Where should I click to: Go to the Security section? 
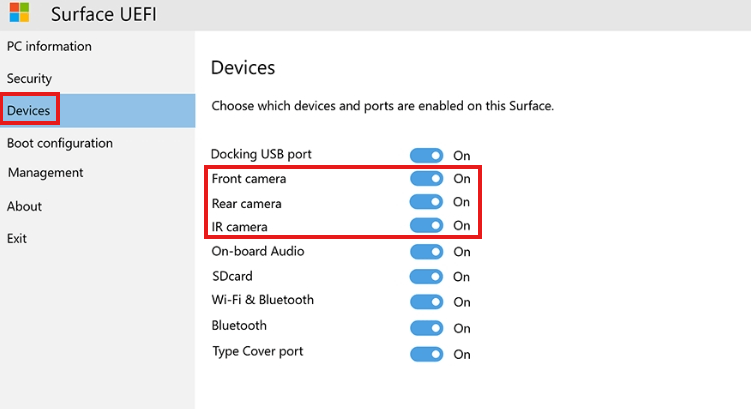tap(29, 78)
